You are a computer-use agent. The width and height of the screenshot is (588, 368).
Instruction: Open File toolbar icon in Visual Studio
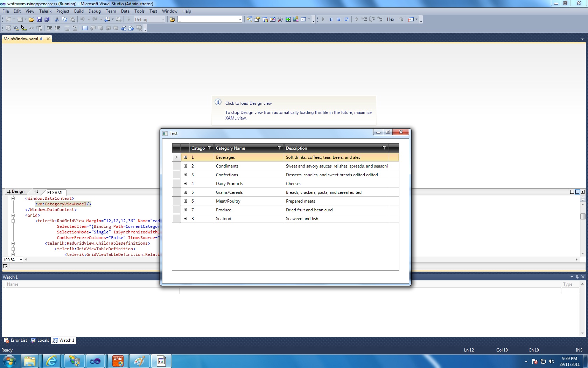click(31, 20)
